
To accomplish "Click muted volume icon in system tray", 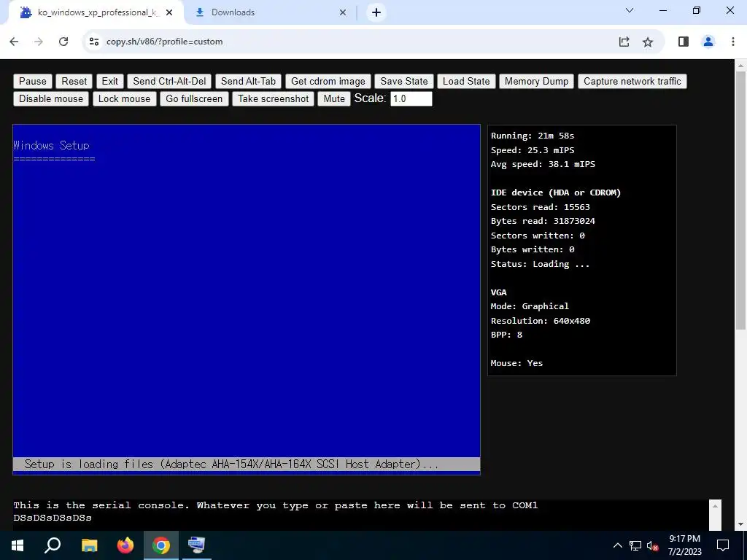I will pos(653,545).
